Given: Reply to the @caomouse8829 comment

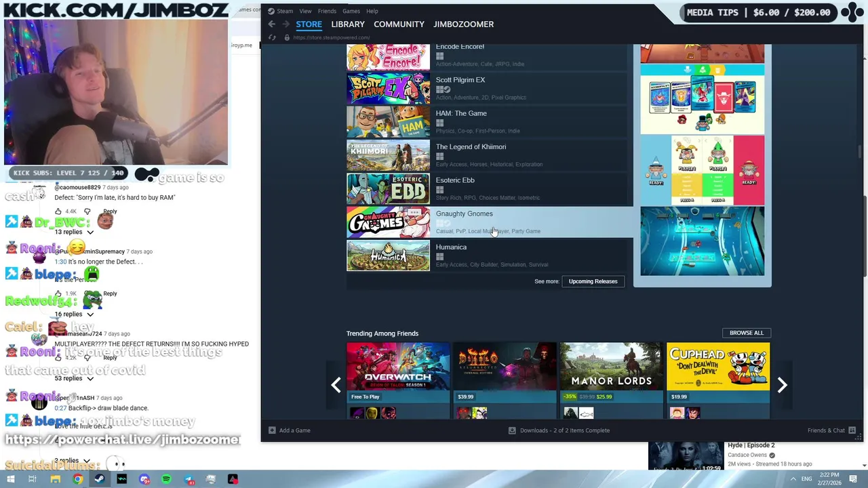Looking at the screenshot, I should pos(110,211).
